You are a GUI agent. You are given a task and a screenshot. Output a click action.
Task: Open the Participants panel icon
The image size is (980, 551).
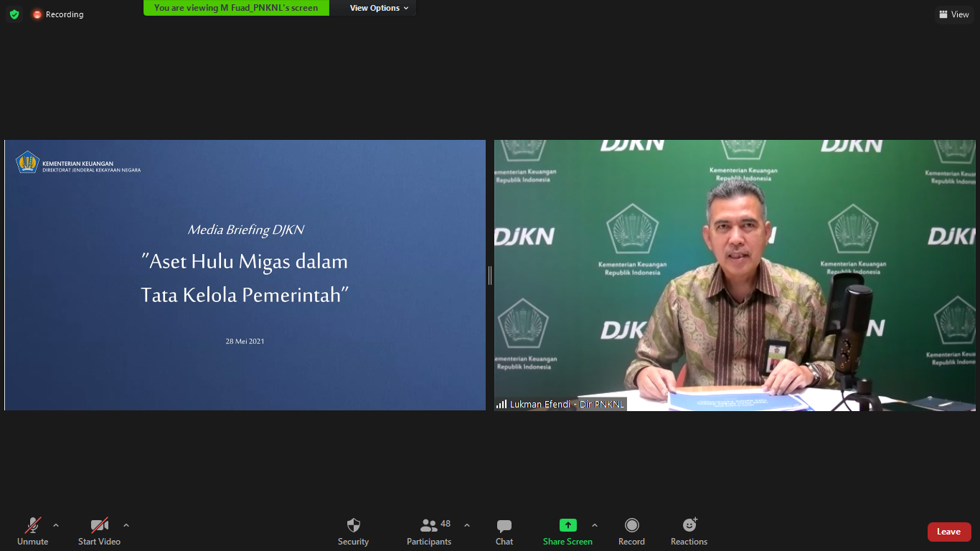429,526
